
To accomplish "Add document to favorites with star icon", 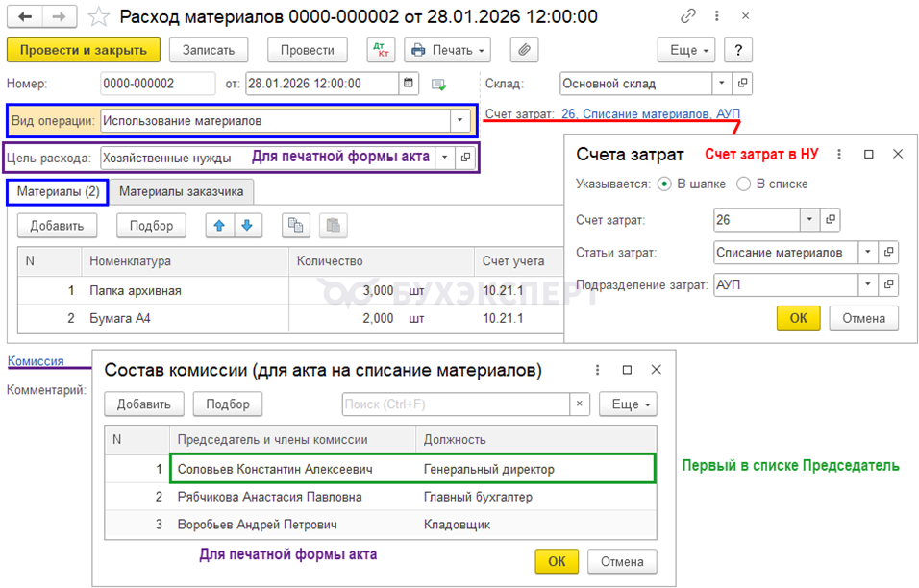I will pos(98,17).
